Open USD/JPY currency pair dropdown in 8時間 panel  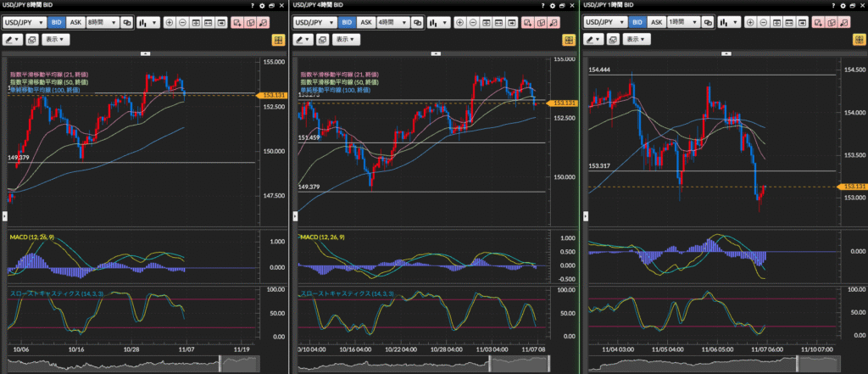click(x=25, y=22)
